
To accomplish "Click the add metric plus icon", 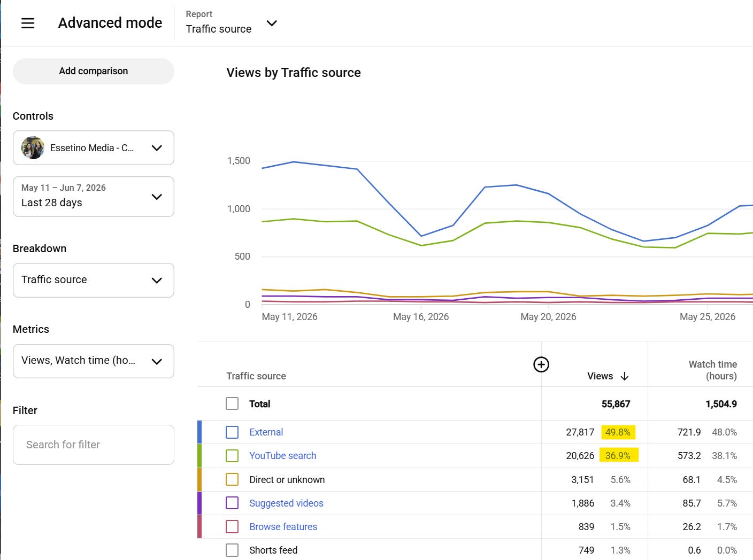I will coord(541,364).
